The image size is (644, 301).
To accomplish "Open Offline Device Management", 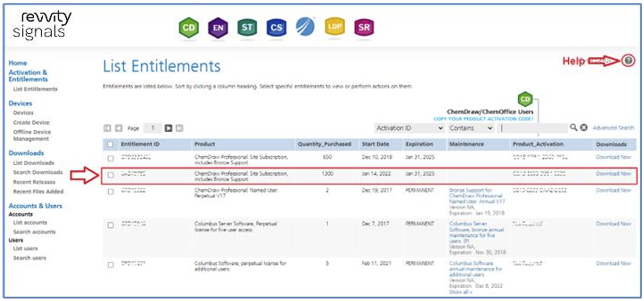I will [x=32, y=135].
